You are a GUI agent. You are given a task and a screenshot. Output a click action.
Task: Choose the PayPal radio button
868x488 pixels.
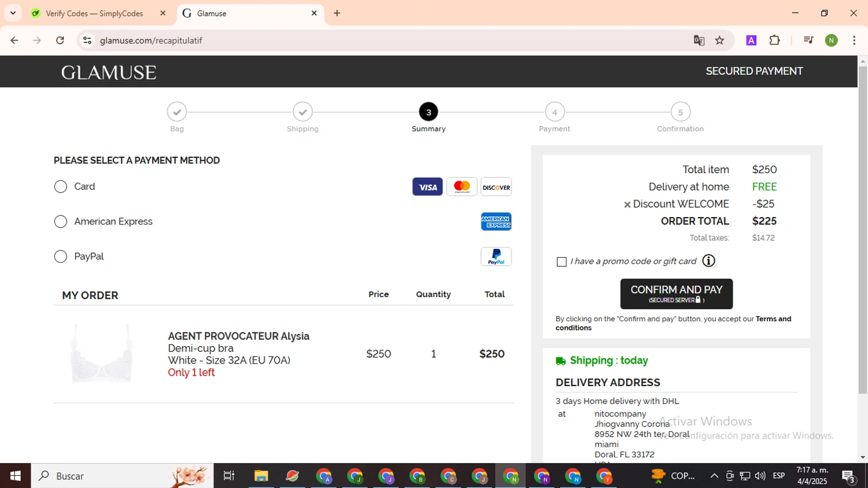tap(61, 256)
